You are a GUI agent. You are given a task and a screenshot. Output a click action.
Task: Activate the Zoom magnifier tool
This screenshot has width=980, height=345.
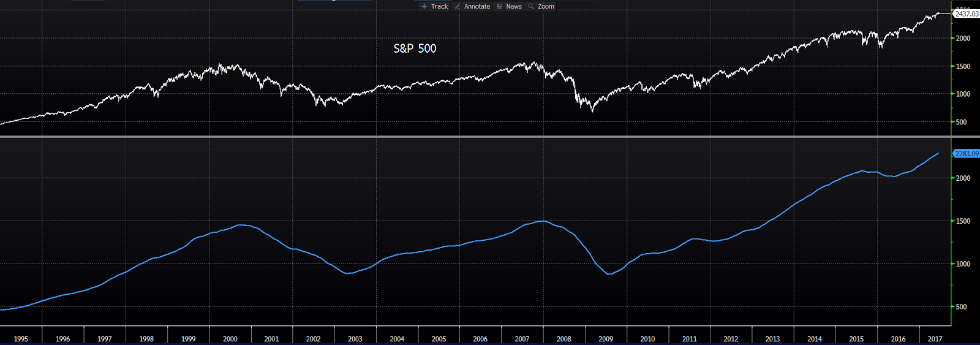click(541, 6)
